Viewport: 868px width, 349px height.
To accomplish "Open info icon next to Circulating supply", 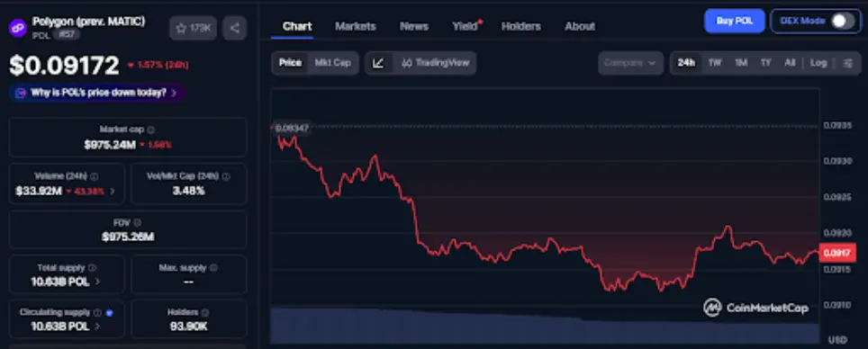I will pos(97,312).
